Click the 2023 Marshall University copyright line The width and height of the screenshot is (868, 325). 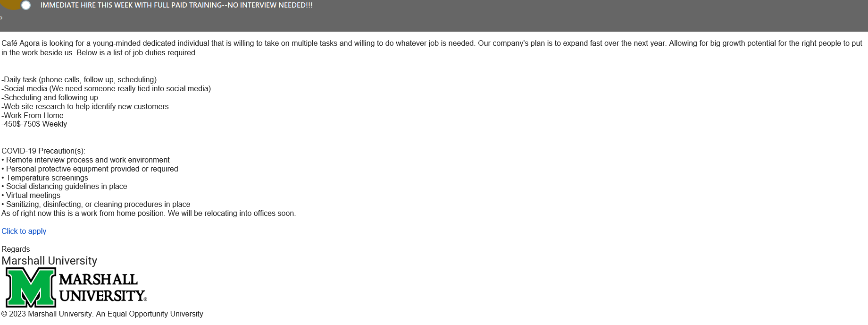point(102,314)
